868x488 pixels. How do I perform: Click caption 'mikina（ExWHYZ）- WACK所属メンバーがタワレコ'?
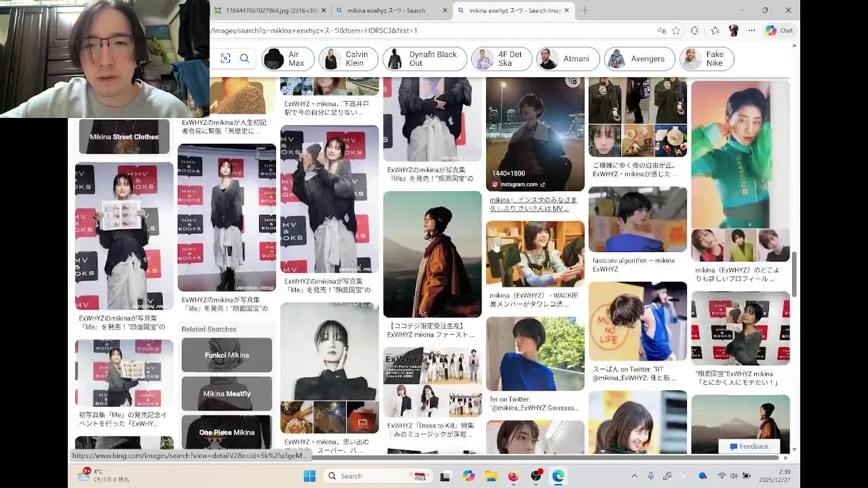point(534,300)
